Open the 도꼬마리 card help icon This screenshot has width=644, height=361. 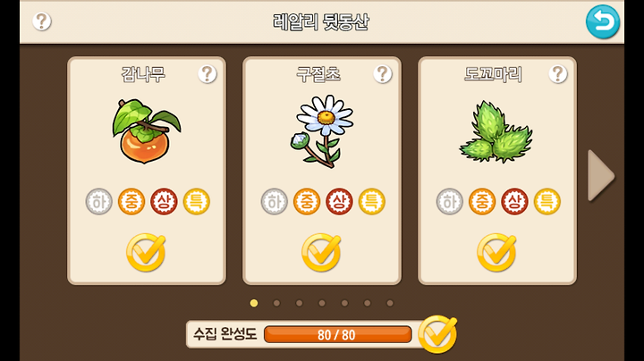(x=558, y=74)
